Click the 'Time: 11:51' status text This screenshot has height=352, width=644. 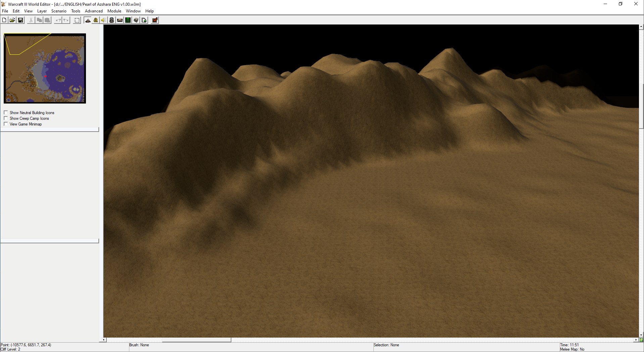pos(569,345)
